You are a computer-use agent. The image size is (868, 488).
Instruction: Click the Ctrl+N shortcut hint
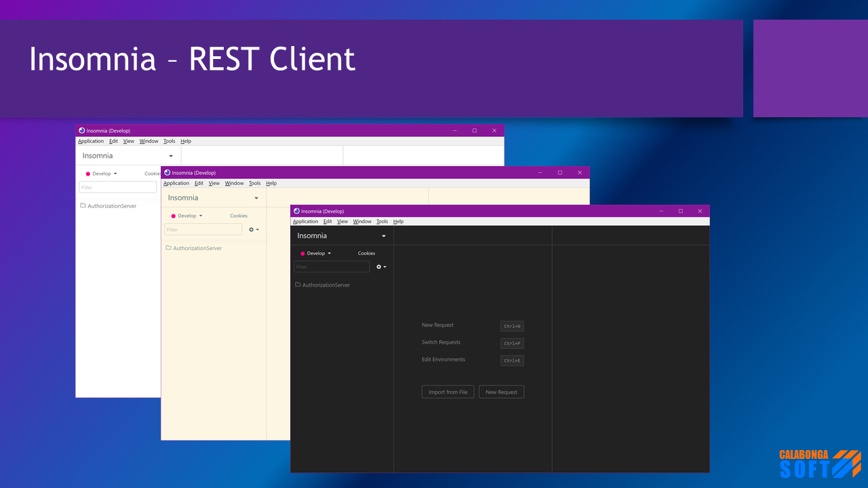[x=512, y=326]
